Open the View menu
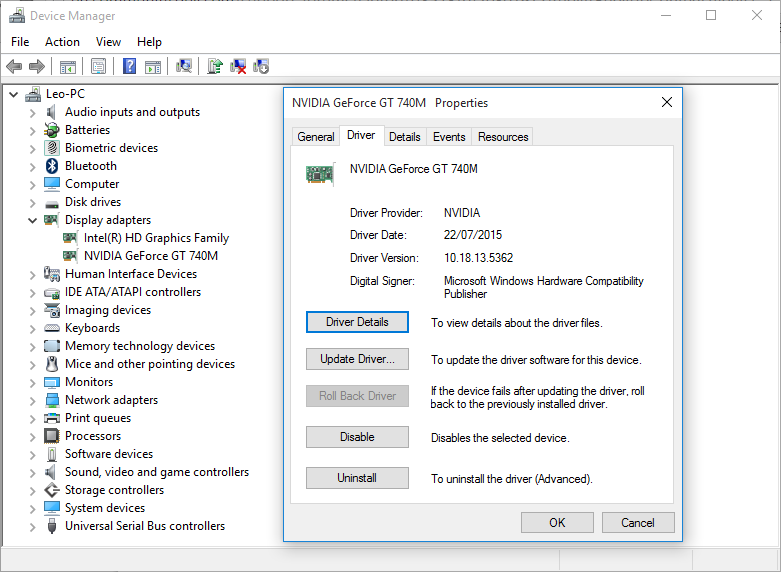 click(x=108, y=42)
